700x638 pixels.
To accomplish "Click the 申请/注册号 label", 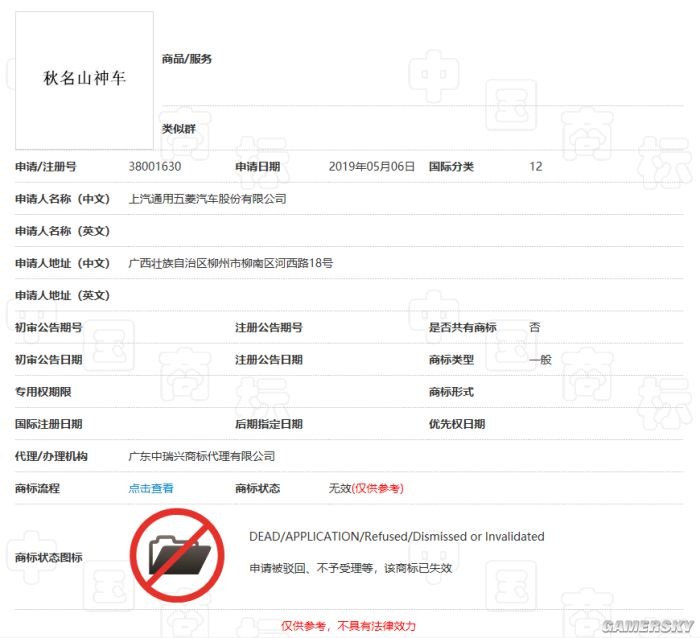I will [x=46, y=167].
